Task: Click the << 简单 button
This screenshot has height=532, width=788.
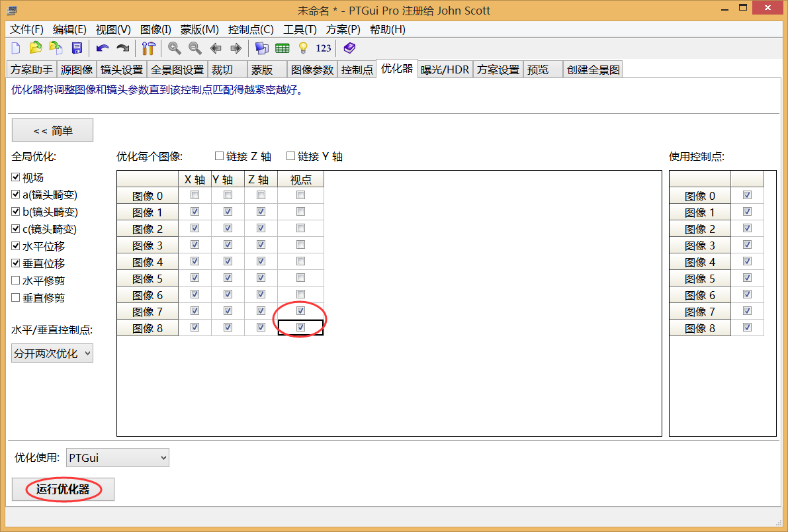Action: (52, 130)
